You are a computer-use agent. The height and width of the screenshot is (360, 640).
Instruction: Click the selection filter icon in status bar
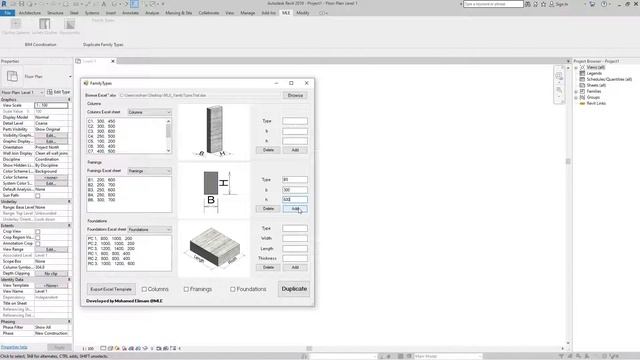click(x=562, y=356)
